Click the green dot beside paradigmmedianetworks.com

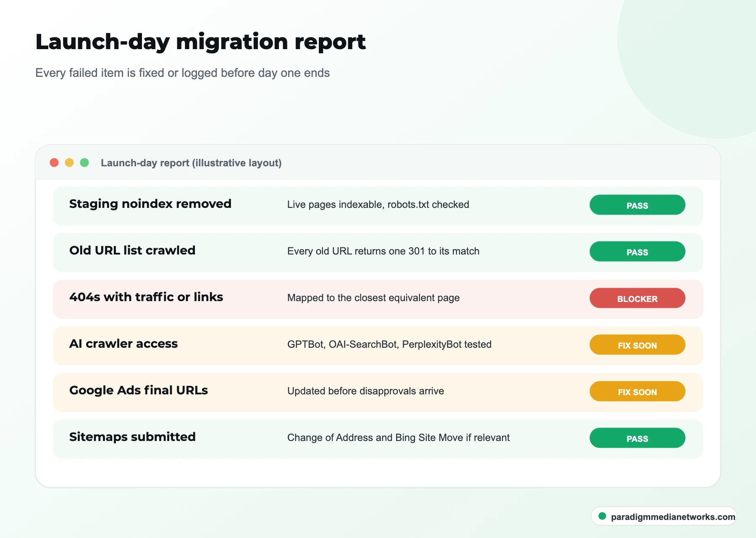click(602, 516)
